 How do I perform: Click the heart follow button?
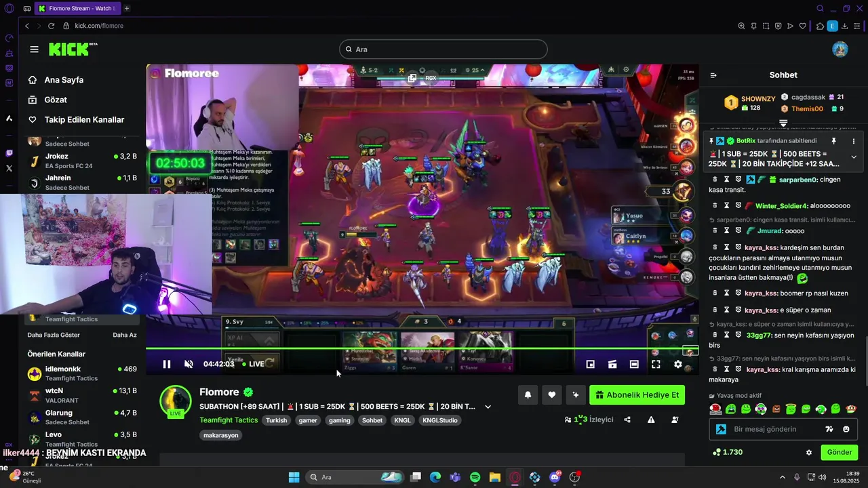(x=552, y=394)
